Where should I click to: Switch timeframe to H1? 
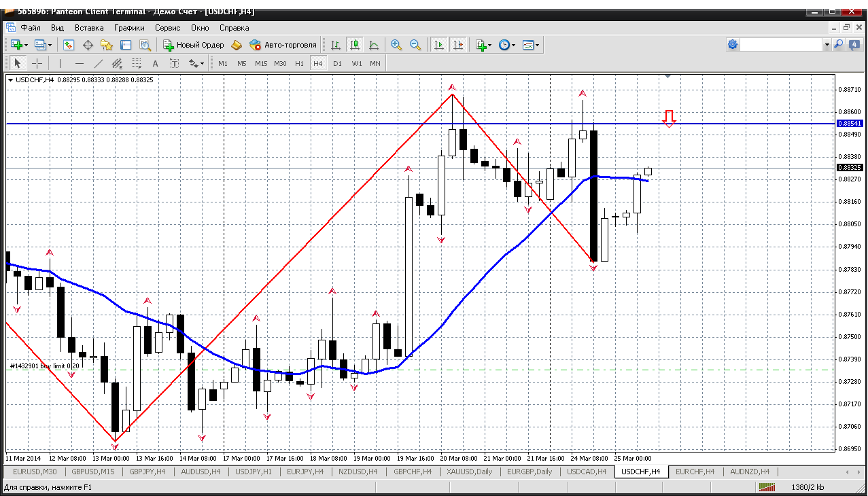pyautogui.click(x=299, y=63)
